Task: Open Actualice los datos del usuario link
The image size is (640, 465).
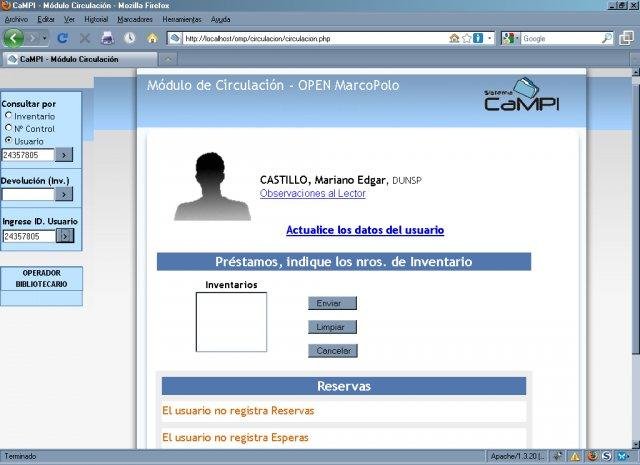Action: (x=365, y=230)
